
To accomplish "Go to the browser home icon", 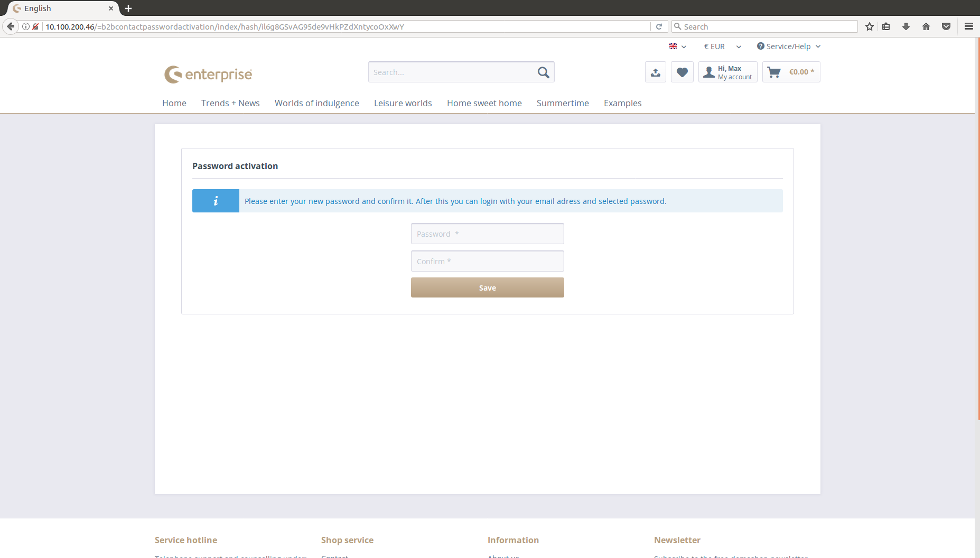I will (926, 26).
